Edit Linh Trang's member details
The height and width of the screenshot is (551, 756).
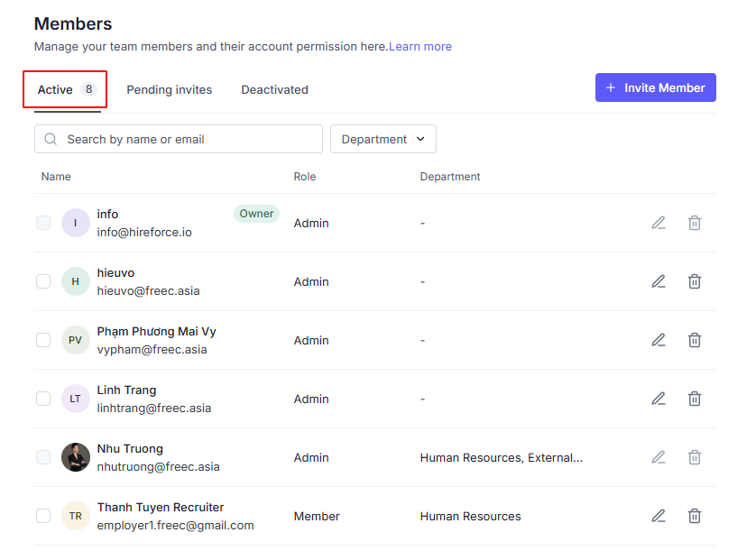pos(659,399)
